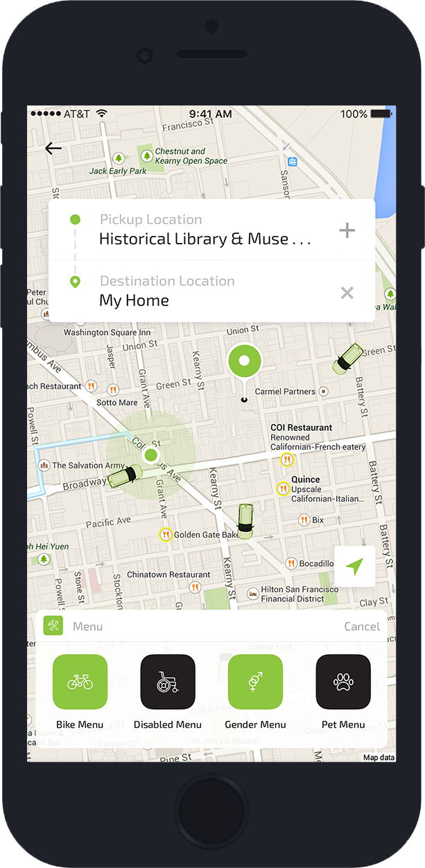Tap the locate-me navigation arrow button
Viewport: 425px width, 868px height.
[x=354, y=567]
